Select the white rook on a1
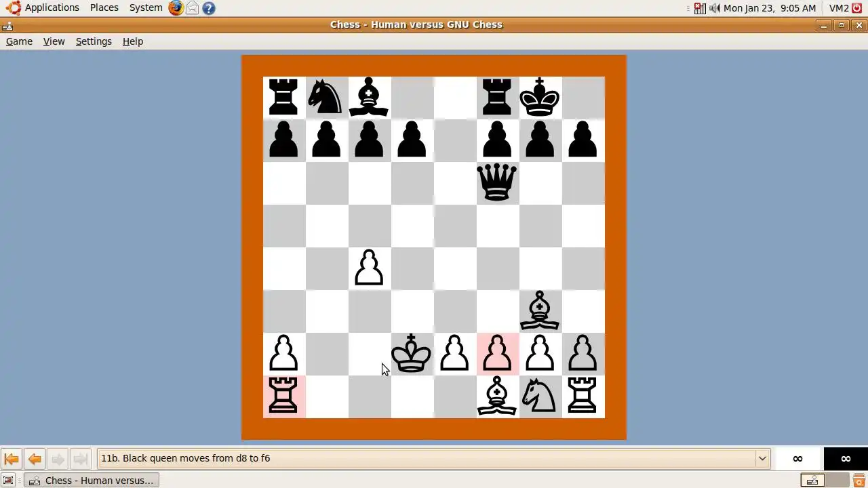 [283, 396]
